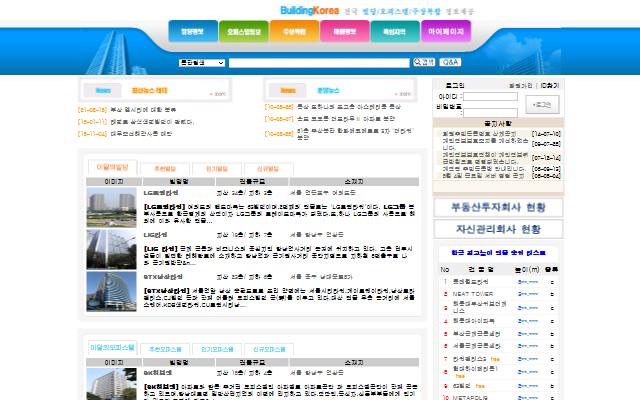
Task: Open the second article in the right news list
Action: pos(346,119)
